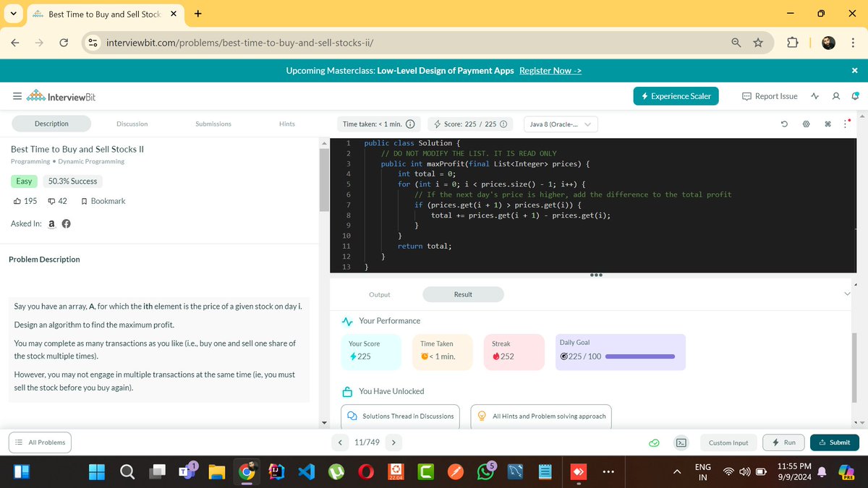868x488 pixels.
Task: Open taskbar overflow three dots
Action: [x=609, y=472]
